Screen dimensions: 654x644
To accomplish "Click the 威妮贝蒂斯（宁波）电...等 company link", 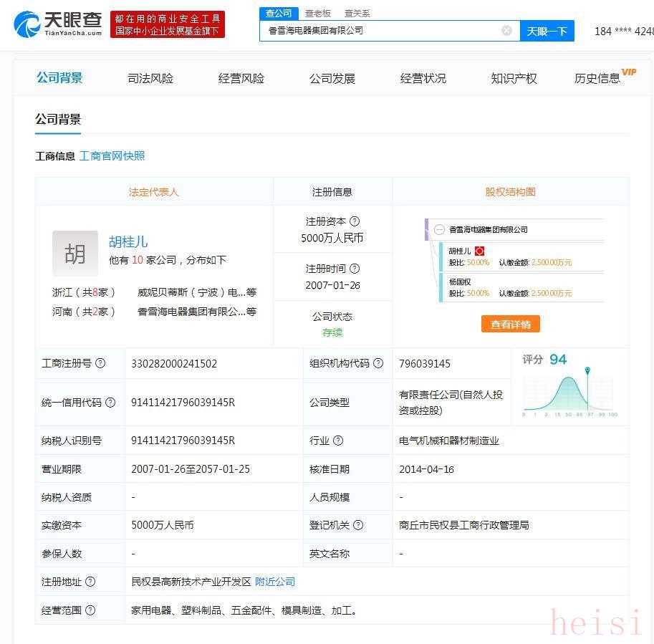I will [197, 292].
